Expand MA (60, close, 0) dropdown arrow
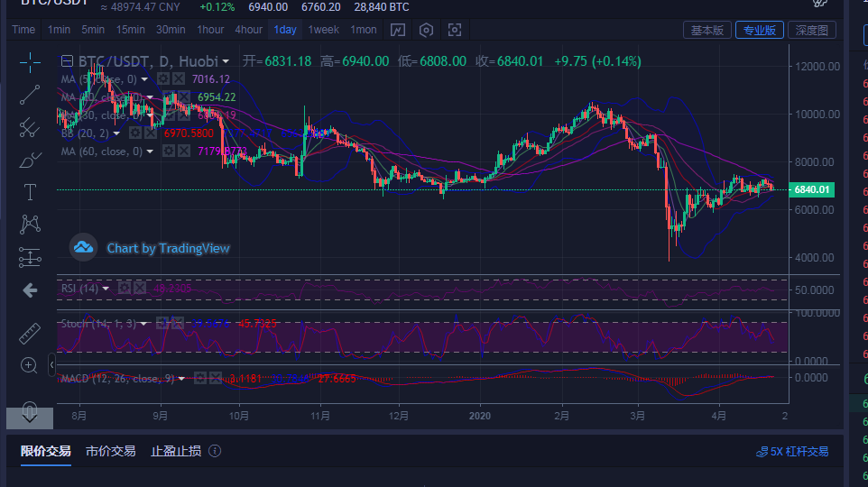This screenshot has height=487, width=868. (x=150, y=152)
